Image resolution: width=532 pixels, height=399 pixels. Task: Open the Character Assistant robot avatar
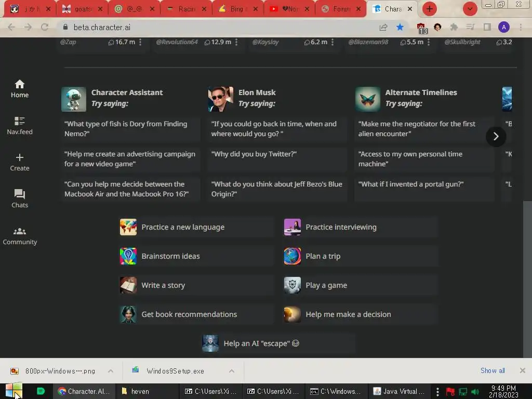click(74, 99)
